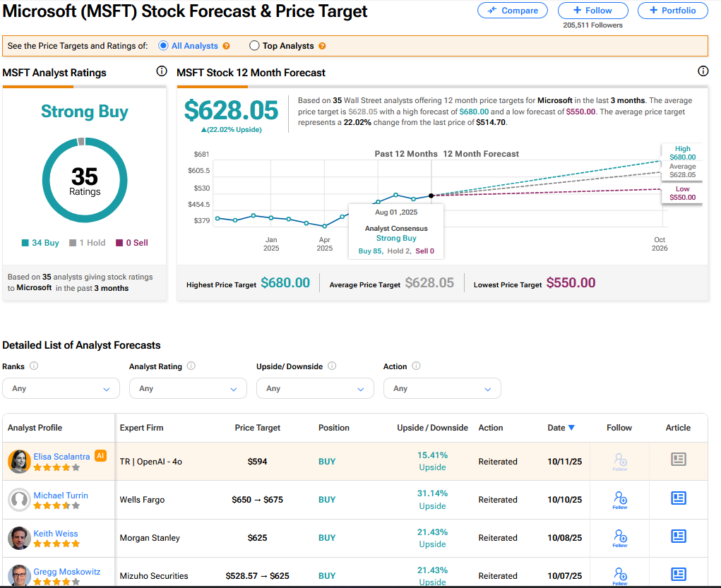Click info icon next to Upside/Downside filter
The height and width of the screenshot is (588, 721).
click(332, 366)
